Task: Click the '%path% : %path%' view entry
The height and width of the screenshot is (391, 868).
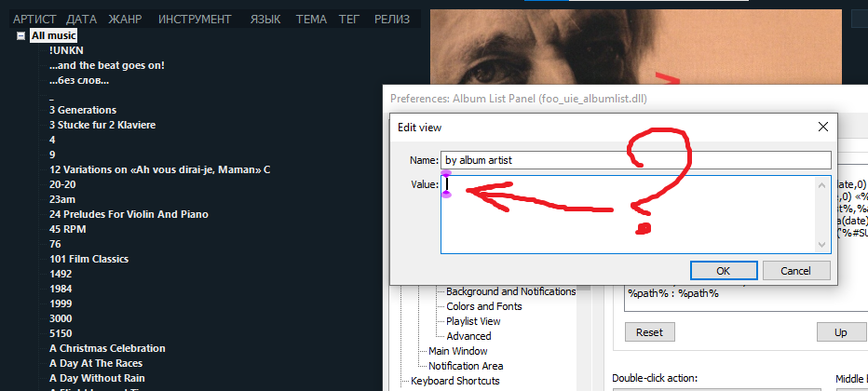Action: pos(673,295)
